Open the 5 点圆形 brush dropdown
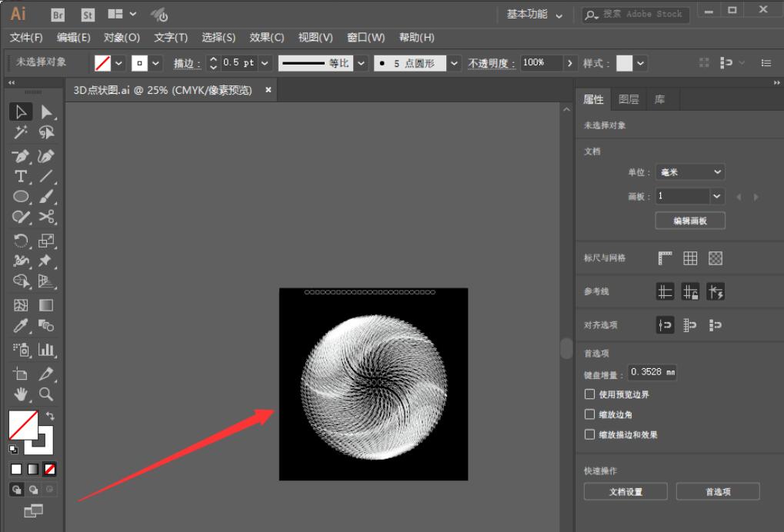This screenshot has height=532, width=784. (x=454, y=63)
